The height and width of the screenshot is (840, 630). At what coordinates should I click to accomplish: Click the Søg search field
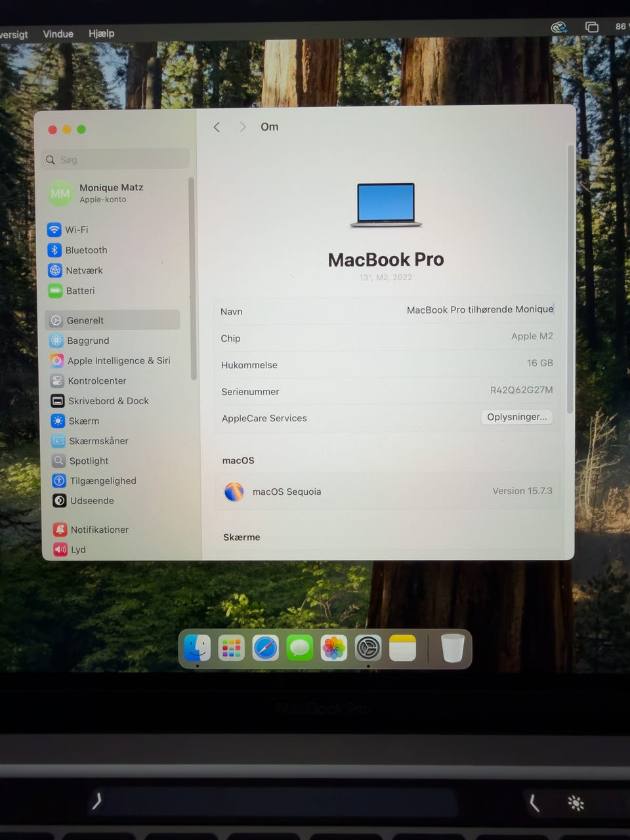pos(116,159)
